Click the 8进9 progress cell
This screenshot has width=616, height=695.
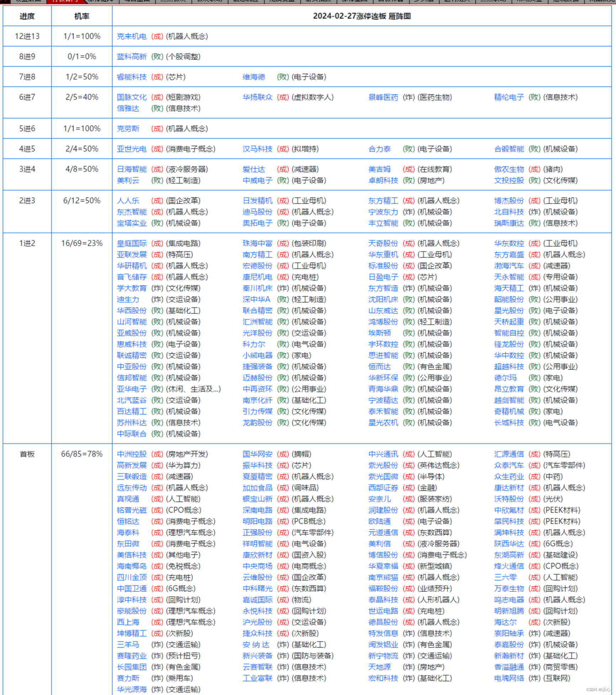point(27,57)
